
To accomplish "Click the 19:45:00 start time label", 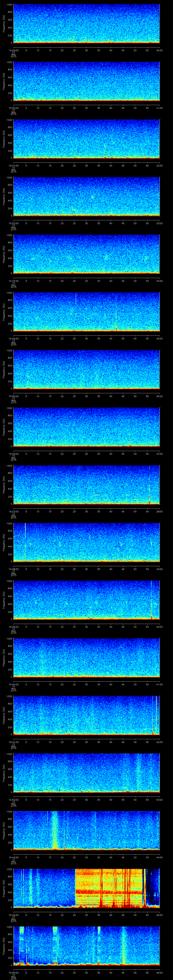I will coord(13,972).
